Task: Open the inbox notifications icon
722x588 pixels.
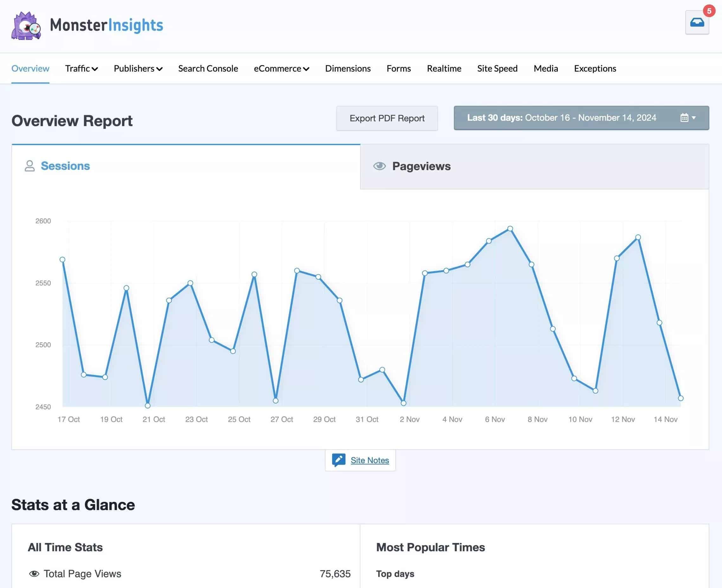Action: (697, 23)
